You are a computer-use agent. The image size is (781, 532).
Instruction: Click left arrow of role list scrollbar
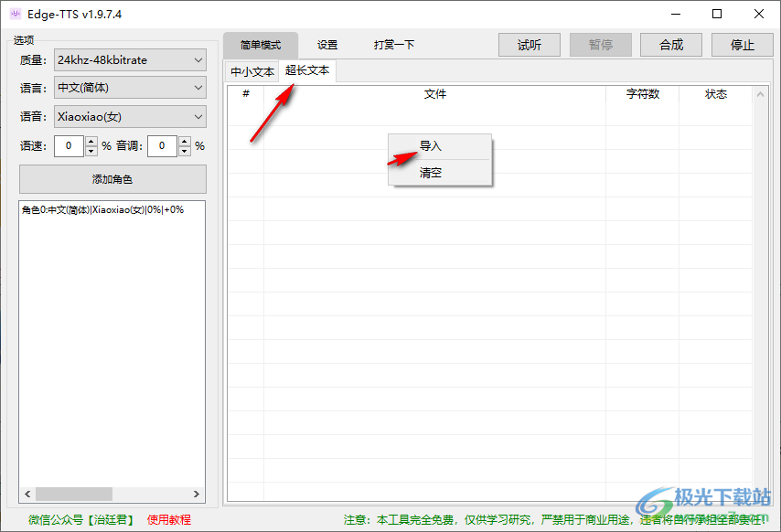click(27, 494)
